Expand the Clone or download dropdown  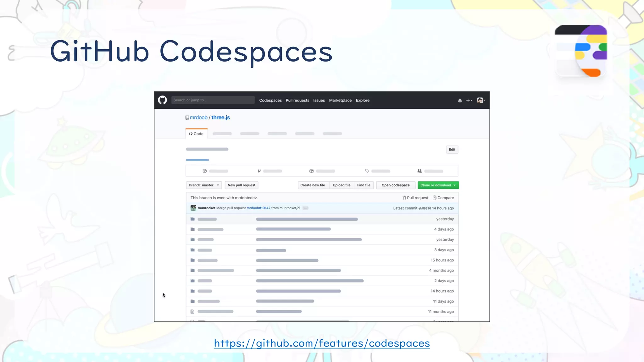[438, 185]
